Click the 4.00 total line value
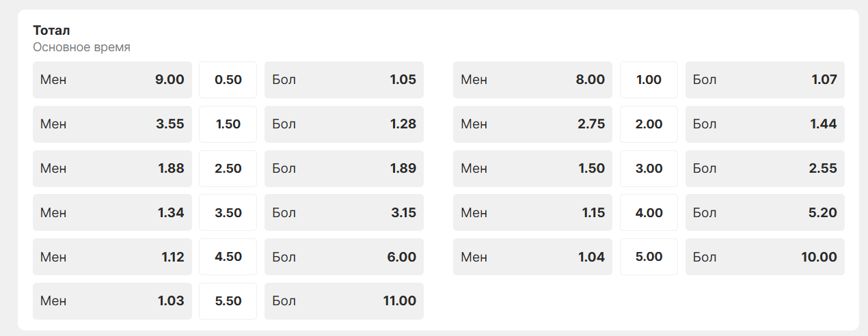This screenshot has width=868, height=336. [649, 212]
